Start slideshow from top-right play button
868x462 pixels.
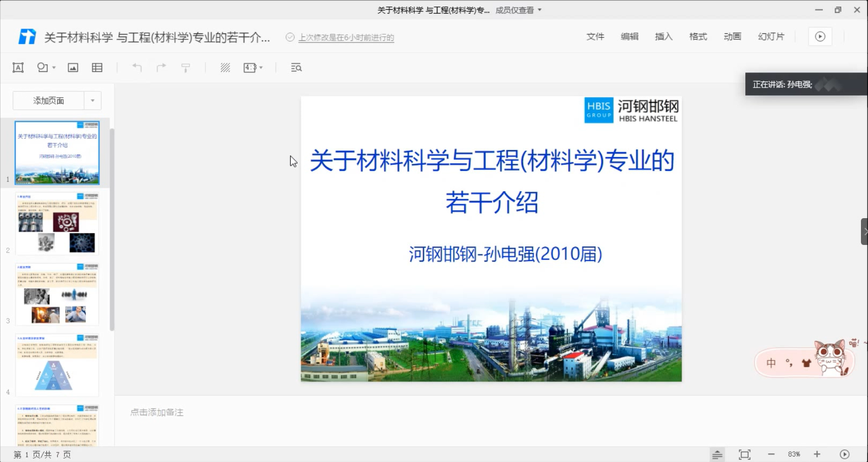pos(820,36)
